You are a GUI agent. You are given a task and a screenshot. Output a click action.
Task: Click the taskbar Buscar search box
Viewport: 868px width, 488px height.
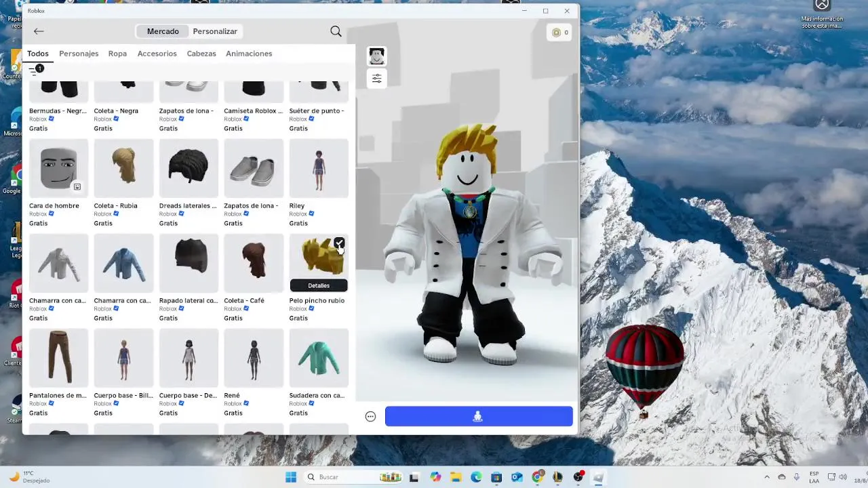click(x=354, y=477)
